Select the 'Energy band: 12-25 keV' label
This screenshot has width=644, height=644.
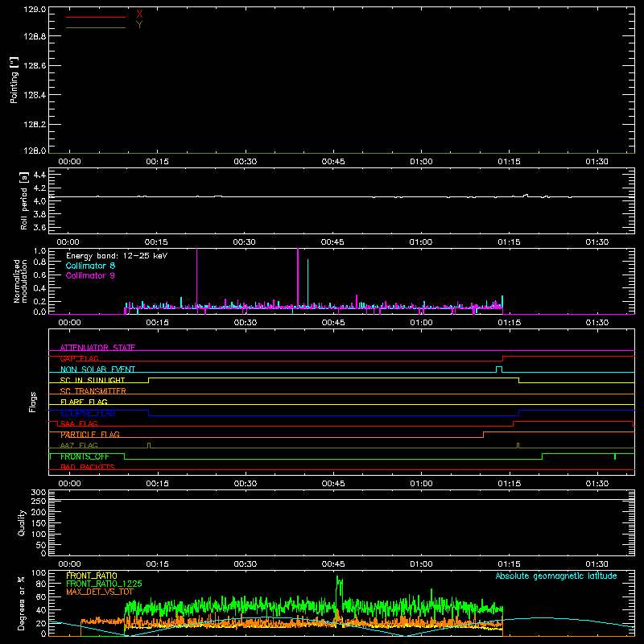coord(117,256)
